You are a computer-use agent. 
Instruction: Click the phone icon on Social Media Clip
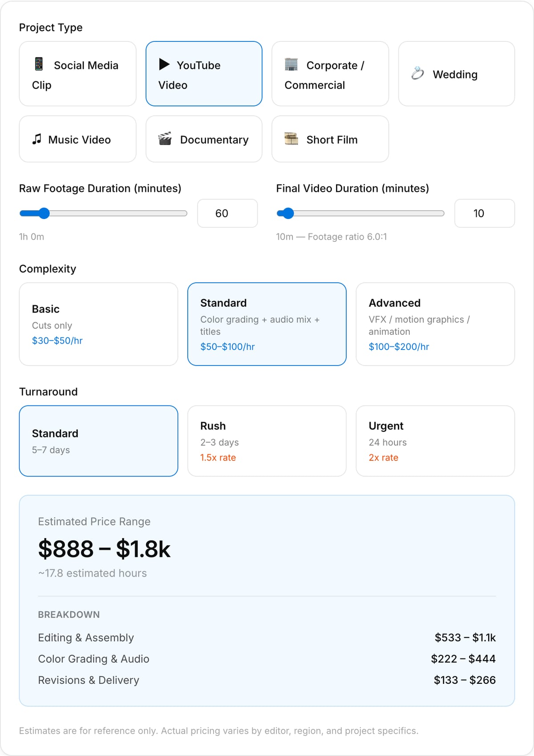pyautogui.click(x=39, y=64)
